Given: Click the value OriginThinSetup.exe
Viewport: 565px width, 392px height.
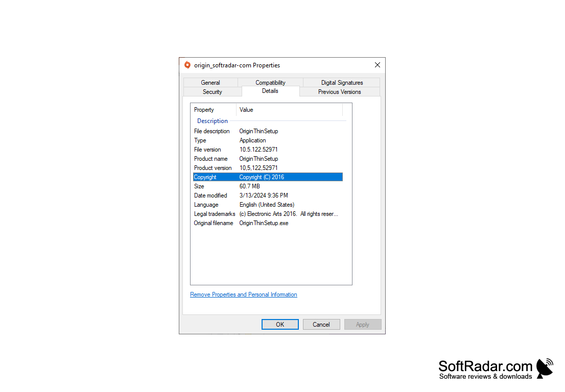Looking at the screenshot, I should (264, 223).
